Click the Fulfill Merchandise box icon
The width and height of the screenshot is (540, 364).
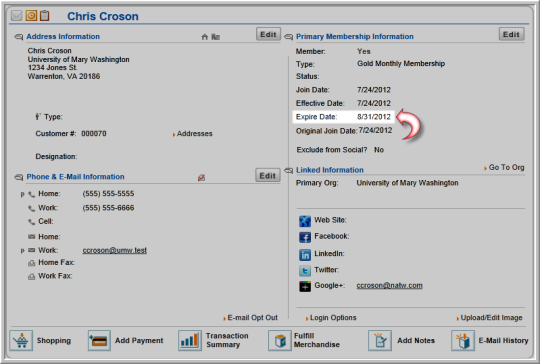[280, 341]
